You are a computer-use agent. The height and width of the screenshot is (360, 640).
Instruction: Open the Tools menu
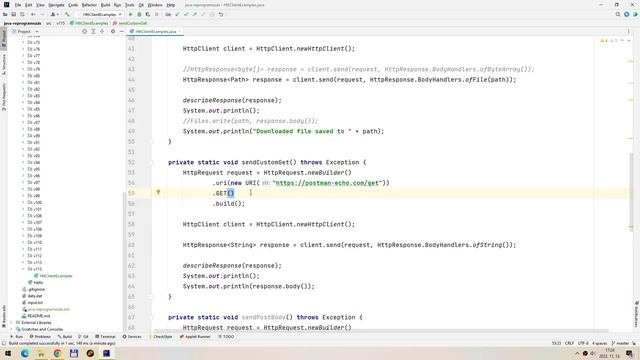(129, 5)
